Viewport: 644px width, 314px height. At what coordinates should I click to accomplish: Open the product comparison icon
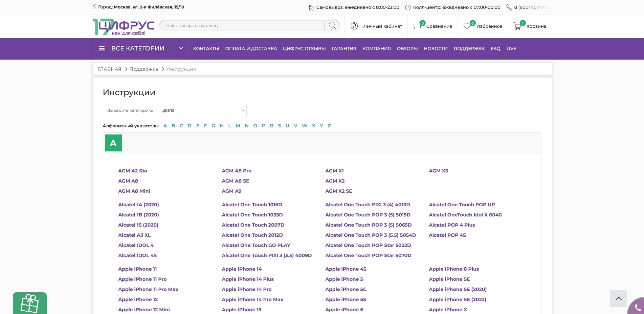click(417, 26)
